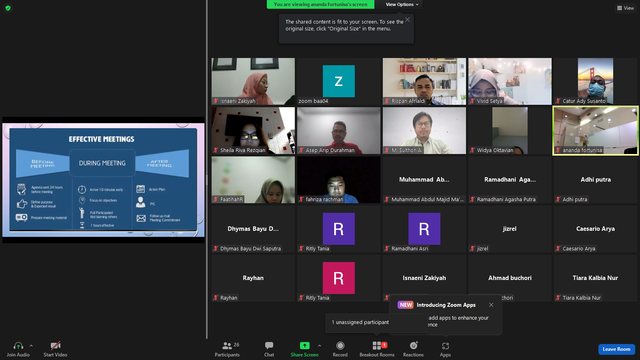
Task: Select Muhammad Abdul Majid's tile
Action: [424, 180]
